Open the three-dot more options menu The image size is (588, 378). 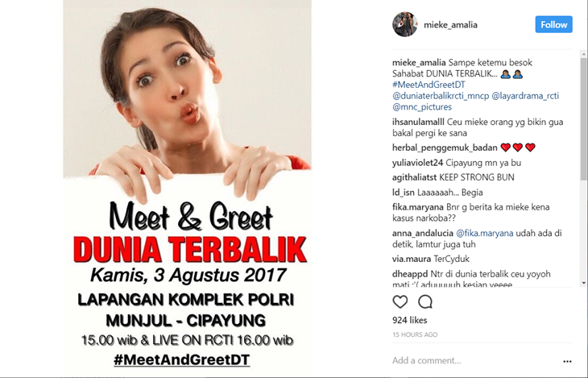pos(567,361)
